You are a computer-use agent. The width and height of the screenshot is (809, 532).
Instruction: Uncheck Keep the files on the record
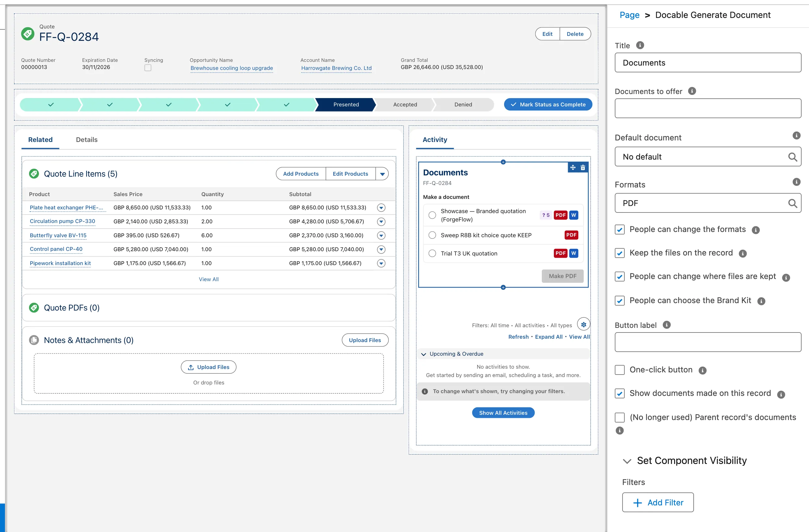pyautogui.click(x=619, y=253)
